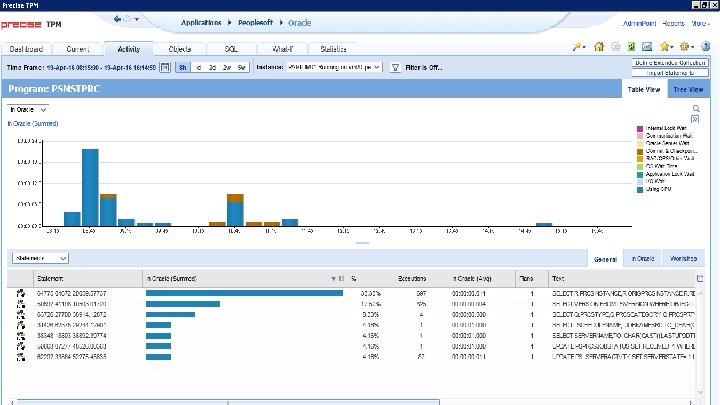Select the 2w time range
This screenshot has height=405, width=720.
[x=227, y=68]
